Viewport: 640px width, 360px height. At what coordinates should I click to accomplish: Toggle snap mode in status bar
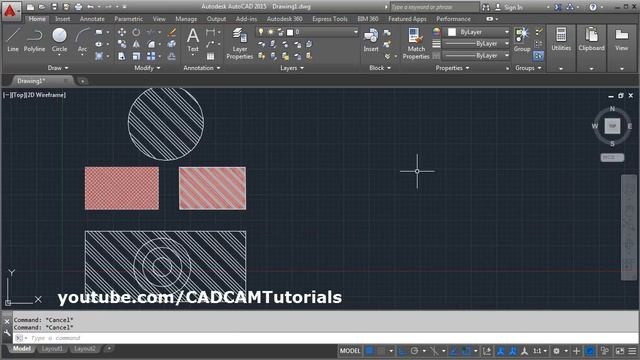[381, 351]
